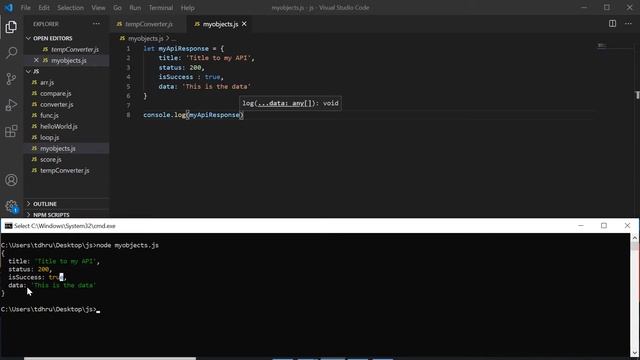Screen dimensions: 640x360
Task: Open the Search view in activity bar
Action: pyautogui.click(x=11, y=53)
